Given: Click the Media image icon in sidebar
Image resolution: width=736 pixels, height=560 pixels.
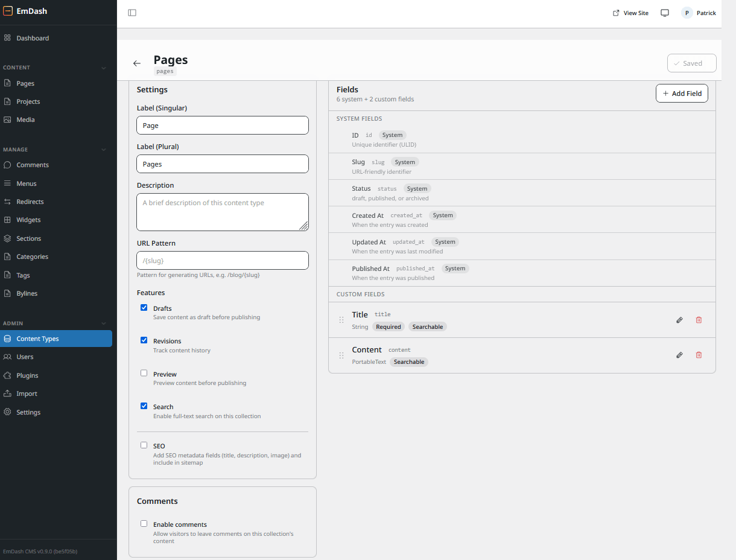Looking at the screenshot, I should click(x=7, y=119).
